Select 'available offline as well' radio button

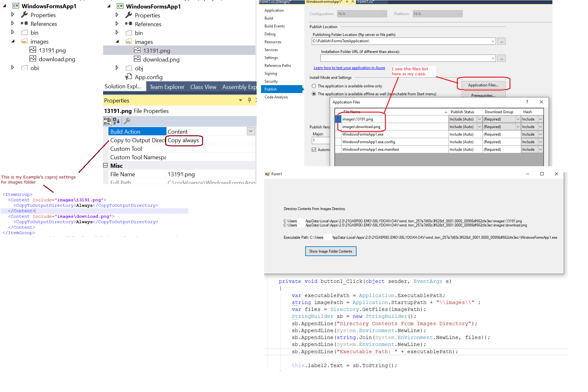click(x=314, y=94)
